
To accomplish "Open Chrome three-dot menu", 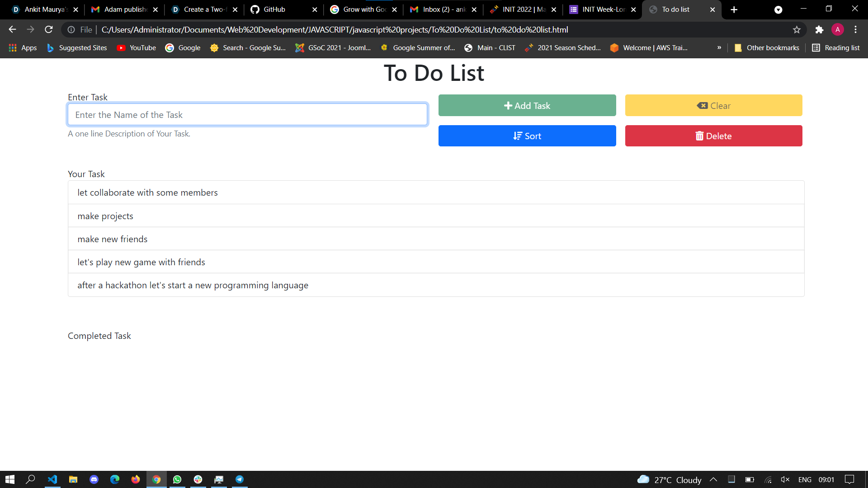I will [855, 30].
